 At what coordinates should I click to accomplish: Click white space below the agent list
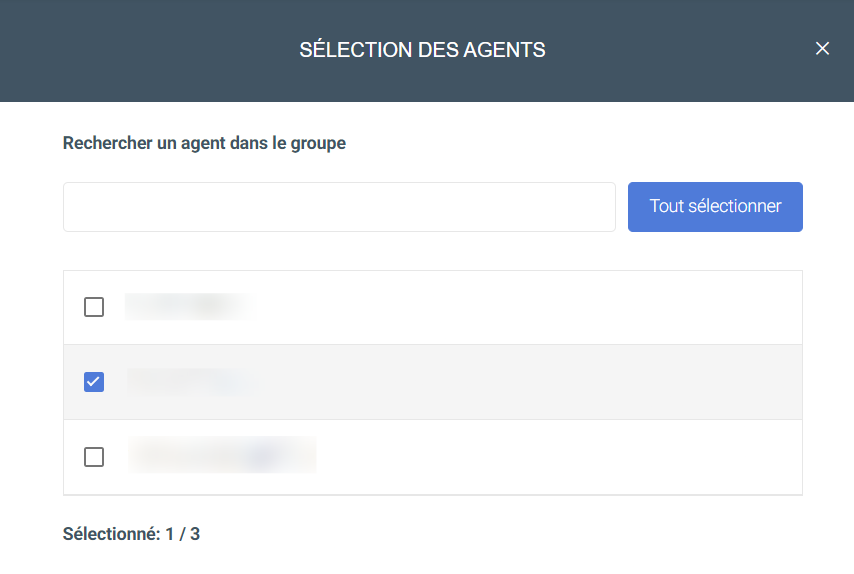[490, 534]
